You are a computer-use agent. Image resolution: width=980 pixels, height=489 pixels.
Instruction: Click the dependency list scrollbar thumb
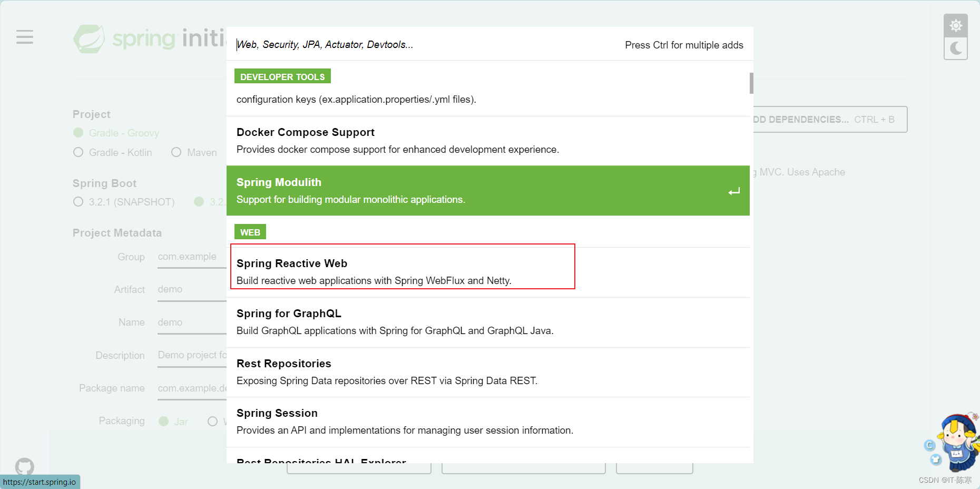pyautogui.click(x=751, y=83)
